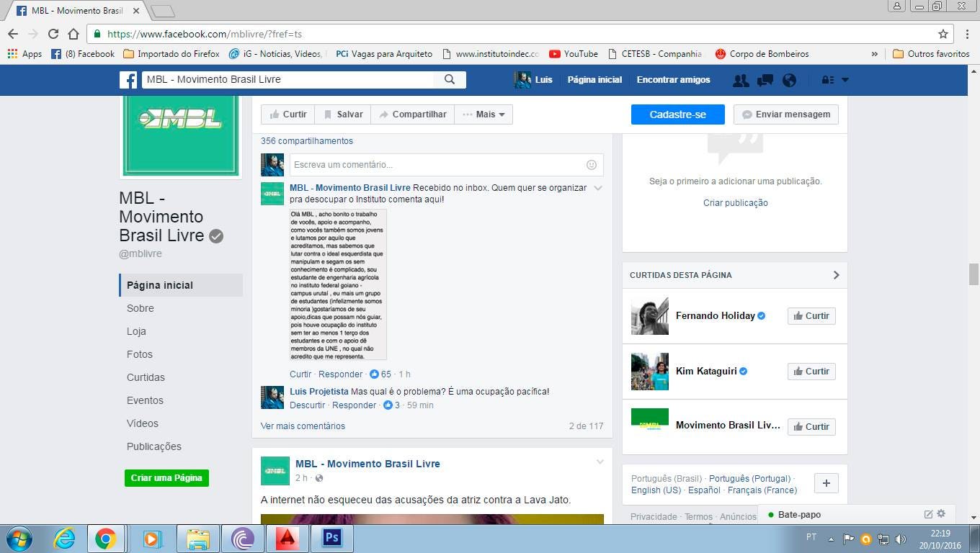The height and width of the screenshot is (553, 980).
Task: Click Ver mais comentários link
Action: [x=303, y=426]
